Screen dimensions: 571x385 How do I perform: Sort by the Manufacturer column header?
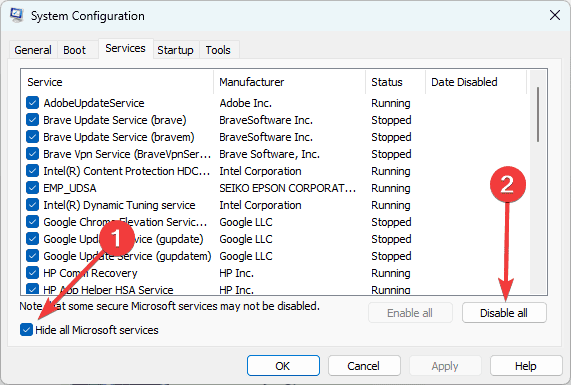coord(290,82)
